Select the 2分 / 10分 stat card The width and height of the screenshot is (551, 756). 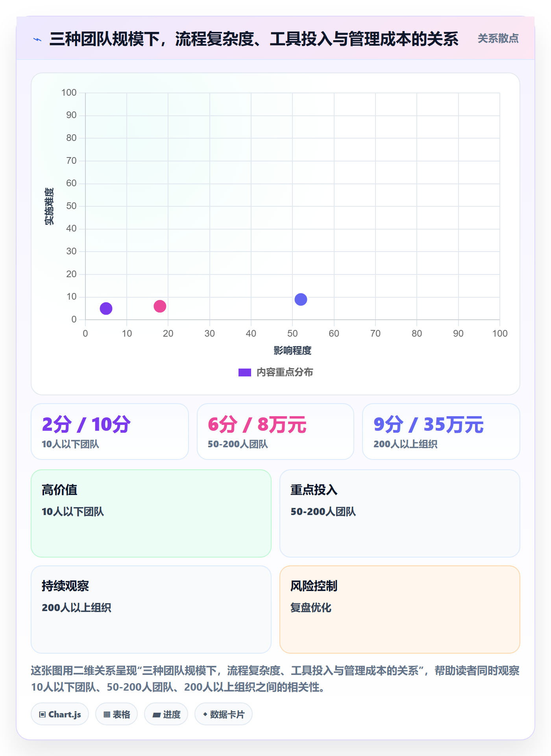[x=110, y=432]
